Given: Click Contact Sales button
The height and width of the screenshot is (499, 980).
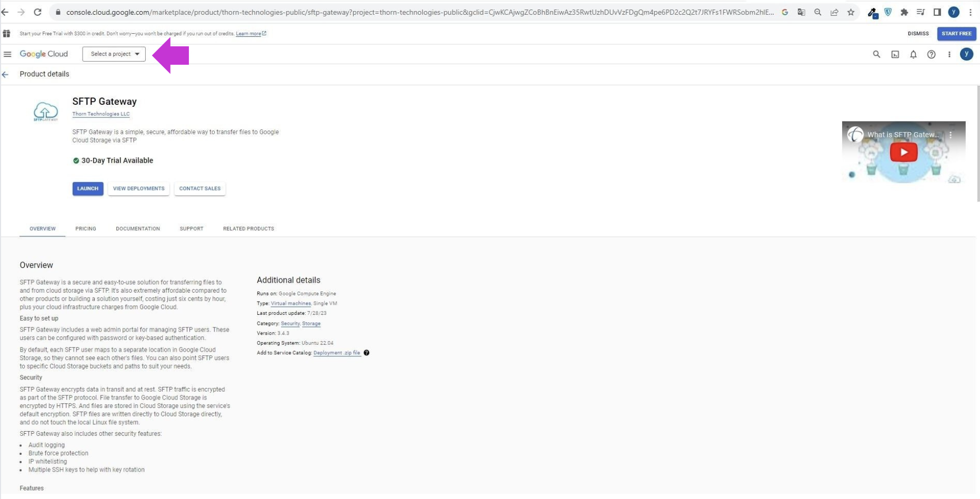Looking at the screenshot, I should 199,188.
